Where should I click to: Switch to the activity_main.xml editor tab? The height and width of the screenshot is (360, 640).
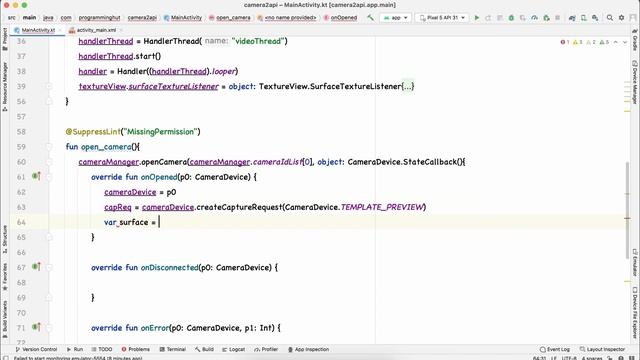coord(96,30)
